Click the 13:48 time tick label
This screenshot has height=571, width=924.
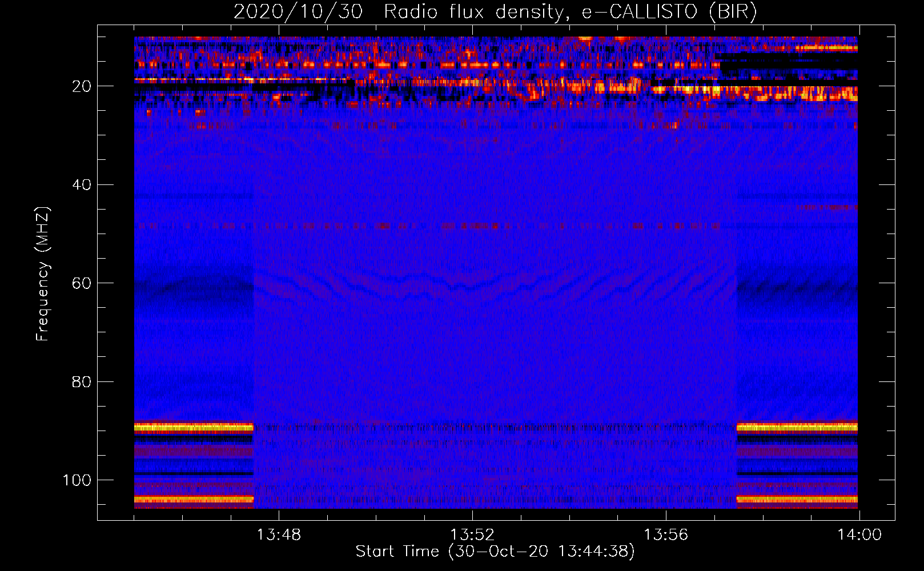tap(279, 535)
